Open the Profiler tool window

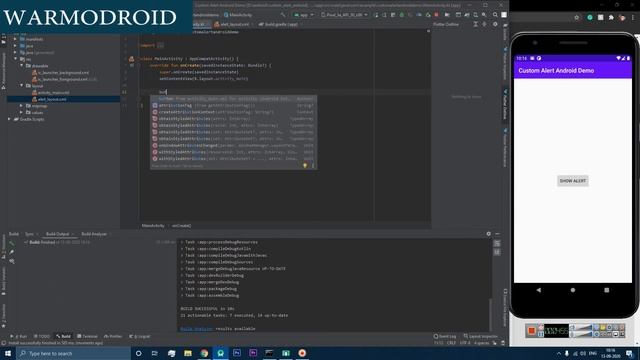point(113,336)
